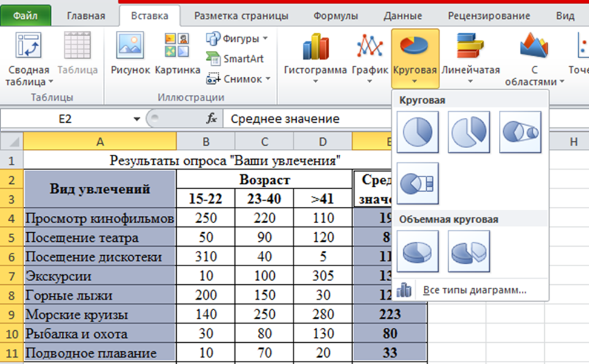Click the Вид увлечений header cell
This screenshot has height=364, width=589.
tap(100, 189)
